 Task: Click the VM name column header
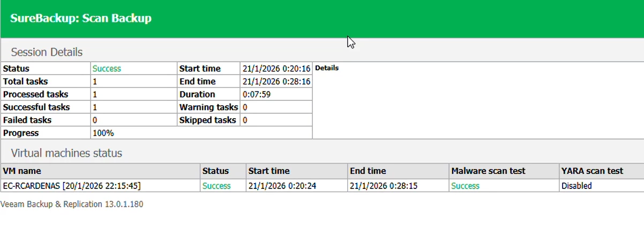tap(22, 171)
